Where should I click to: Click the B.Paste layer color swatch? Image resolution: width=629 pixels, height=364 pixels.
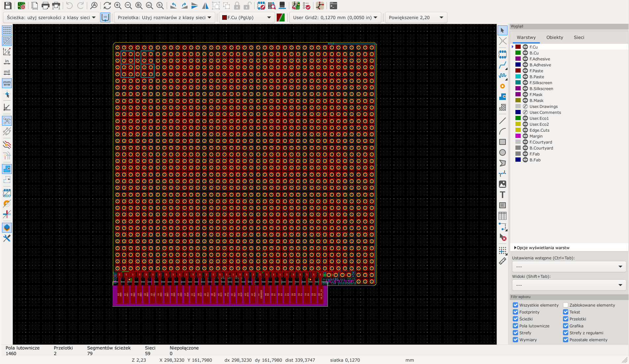point(518,77)
